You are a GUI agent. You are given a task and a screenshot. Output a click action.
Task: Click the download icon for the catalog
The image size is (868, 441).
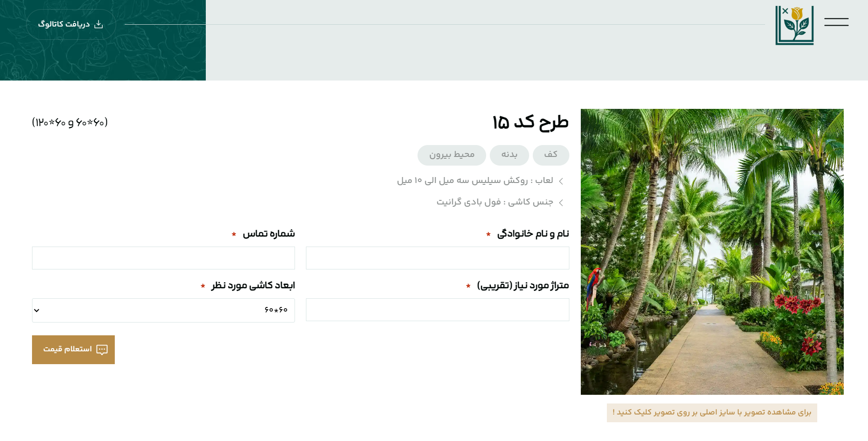click(x=98, y=24)
